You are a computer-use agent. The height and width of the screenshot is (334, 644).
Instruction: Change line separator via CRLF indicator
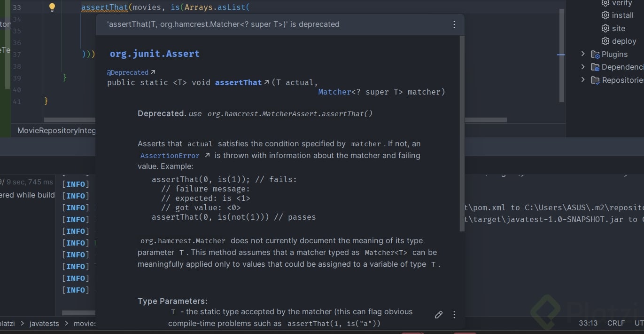tap(616, 323)
